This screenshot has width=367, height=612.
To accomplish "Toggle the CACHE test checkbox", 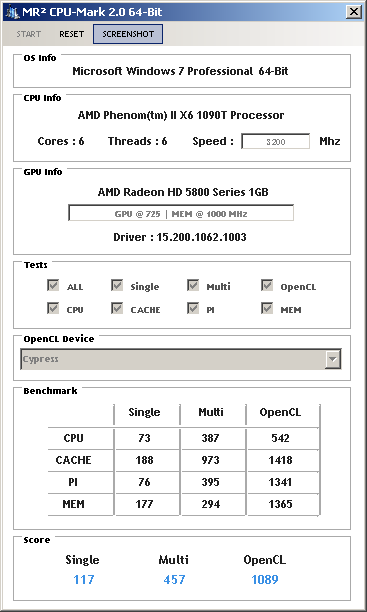I will pos(117,308).
